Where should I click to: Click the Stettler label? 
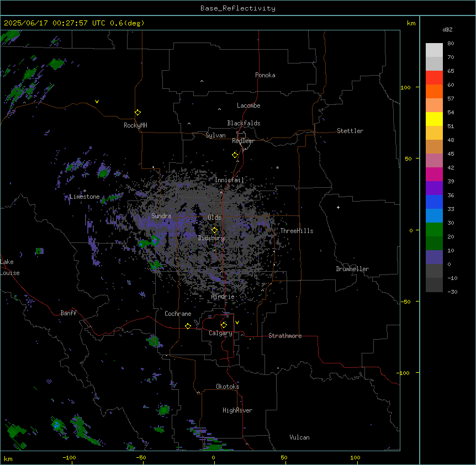pyautogui.click(x=350, y=131)
